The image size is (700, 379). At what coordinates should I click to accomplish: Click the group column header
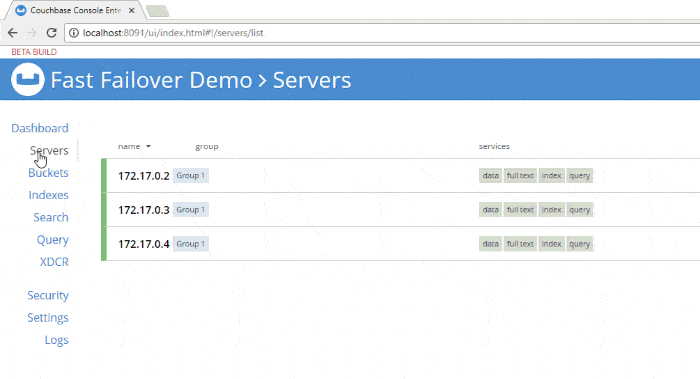click(x=206, y=146)
